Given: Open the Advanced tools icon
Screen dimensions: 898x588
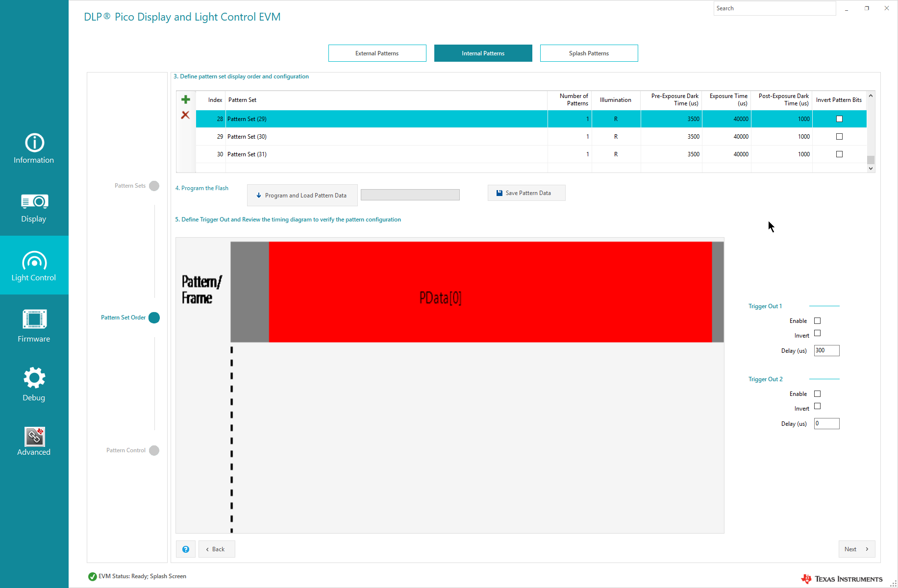Looking at the screenshot, I should coord(34,437).
